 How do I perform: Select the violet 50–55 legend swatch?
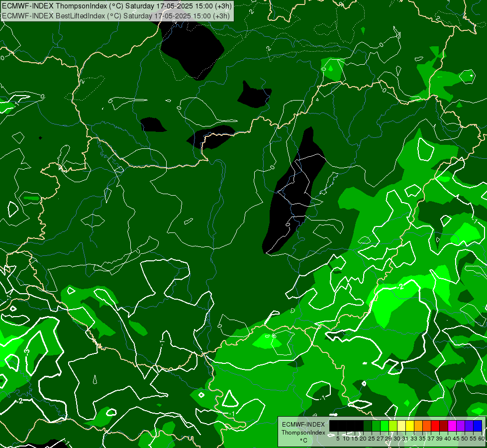point(469,426)
